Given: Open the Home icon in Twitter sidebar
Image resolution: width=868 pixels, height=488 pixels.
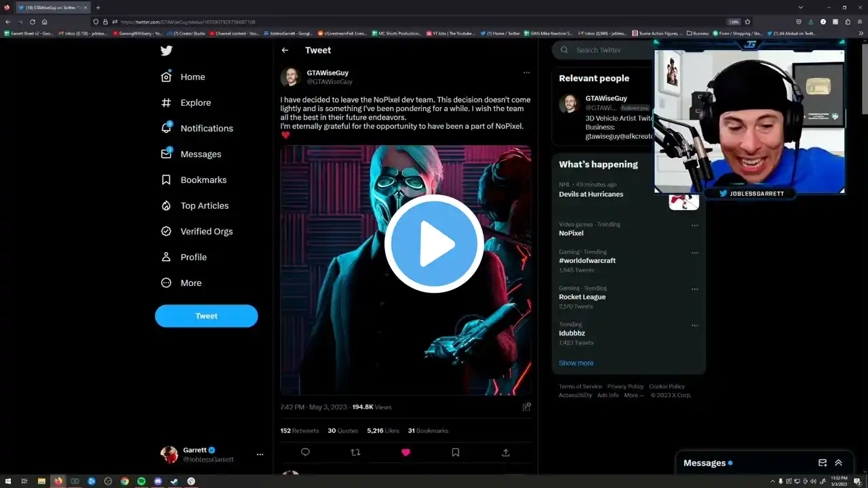Looking at the screenshot, I should pyautogui.click(x=166, y=77).
